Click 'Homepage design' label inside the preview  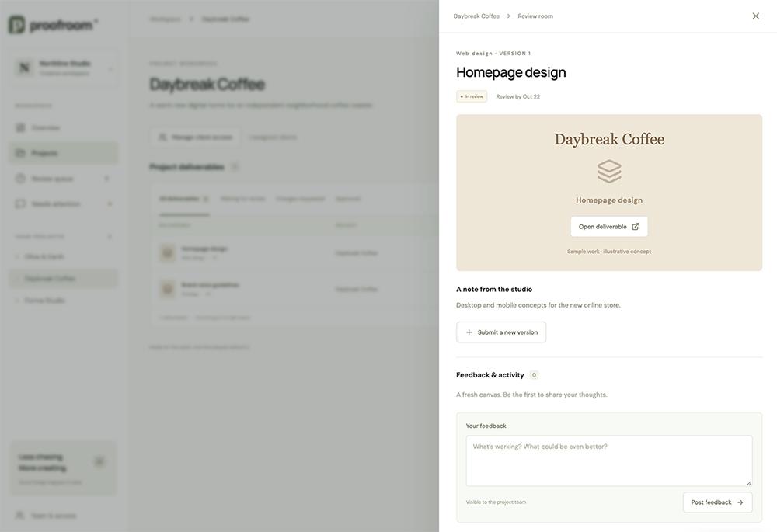[x=609, y=200]
